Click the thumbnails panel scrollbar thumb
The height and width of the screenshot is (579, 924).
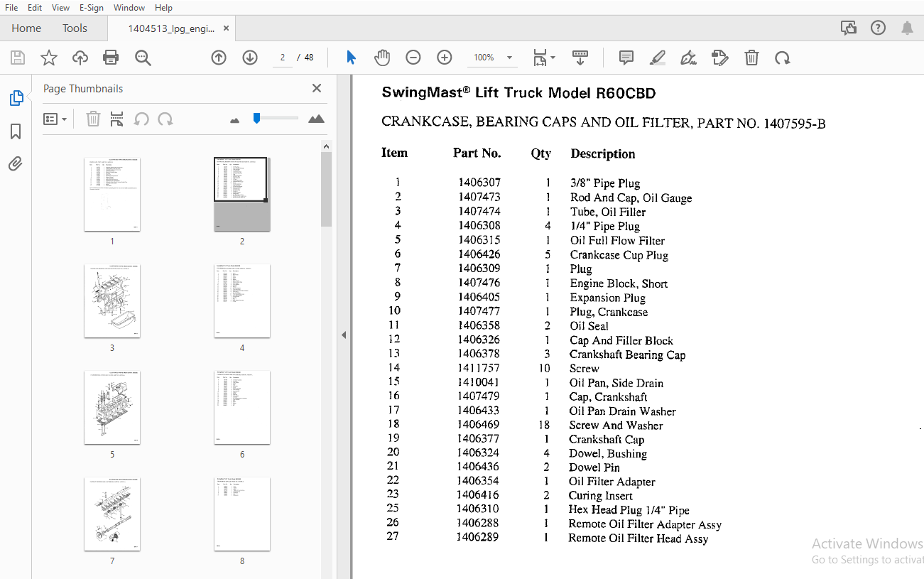(326, 189)
